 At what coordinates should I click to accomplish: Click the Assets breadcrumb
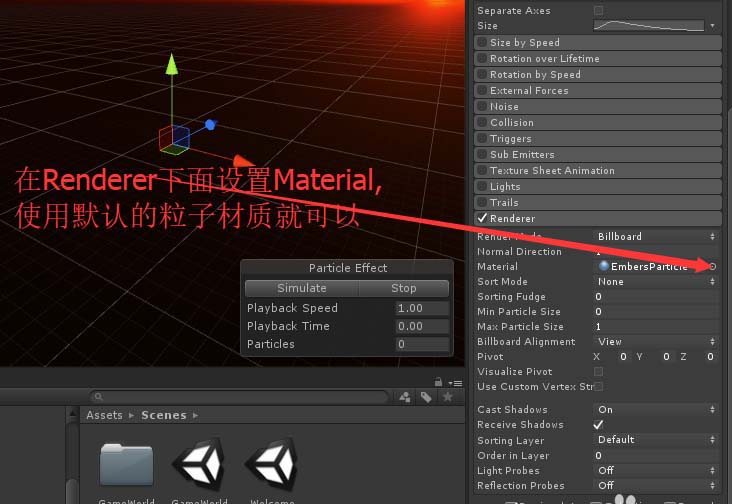tap(104, 415)
